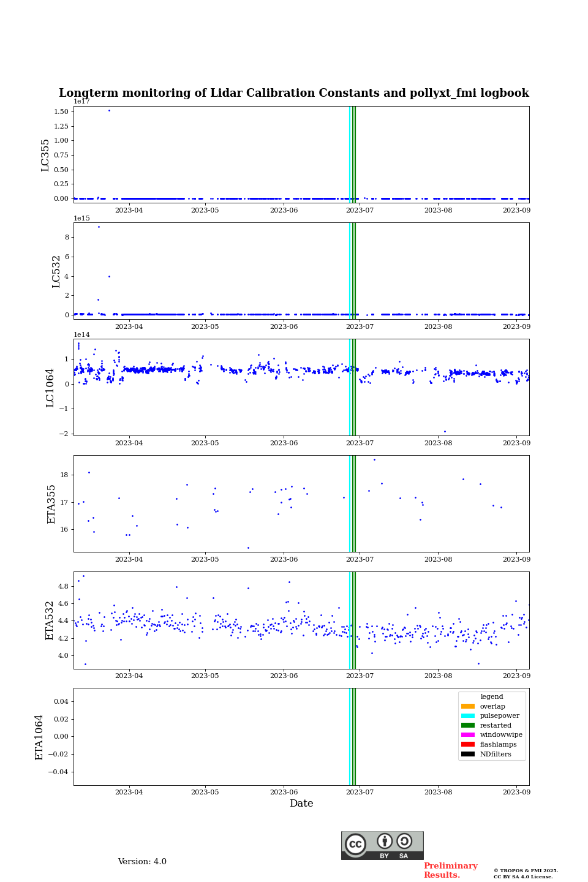Click the 'Version: 4.0' text
Image resolution: width=588 pixels, height=882 pixels.
click(142, 862)
